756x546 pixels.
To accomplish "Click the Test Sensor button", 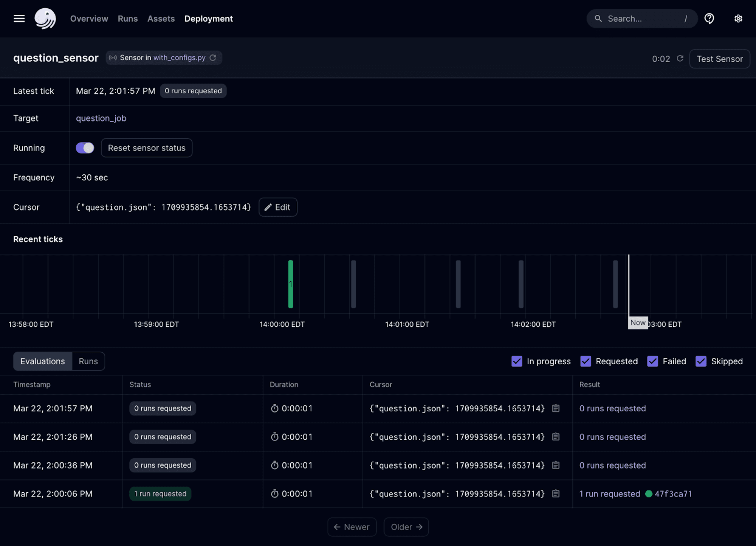I will (720, 59).
